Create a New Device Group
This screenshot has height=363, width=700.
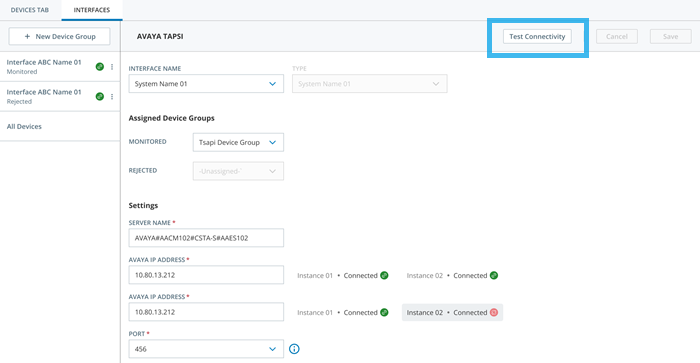coord(59,37)
